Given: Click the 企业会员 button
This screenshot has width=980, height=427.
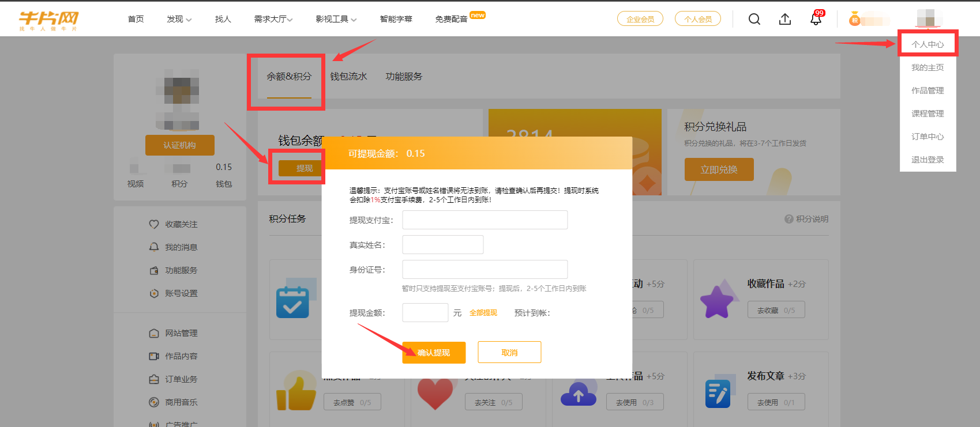Looking at the screenshot, I should (x=640, y=19).
